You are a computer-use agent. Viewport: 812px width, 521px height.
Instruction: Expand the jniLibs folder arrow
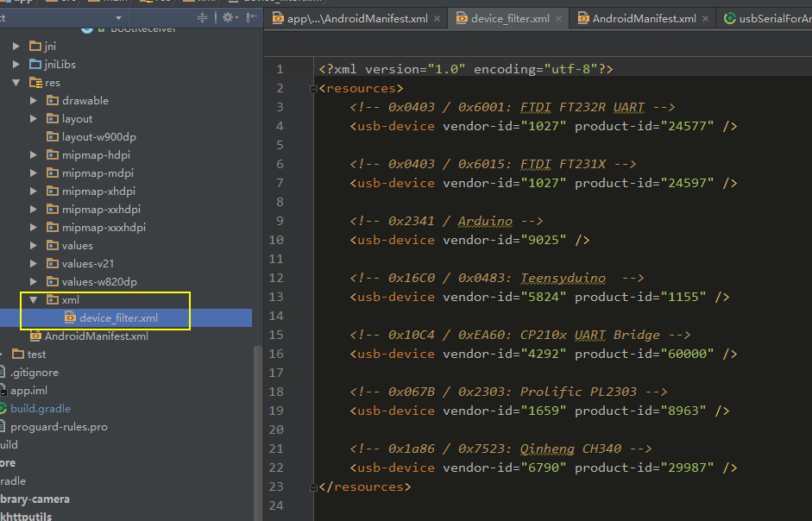(x=16, y=64)
